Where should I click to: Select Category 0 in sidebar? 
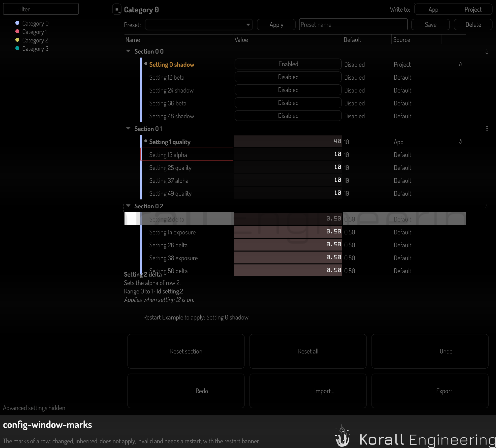click(35, 23)
